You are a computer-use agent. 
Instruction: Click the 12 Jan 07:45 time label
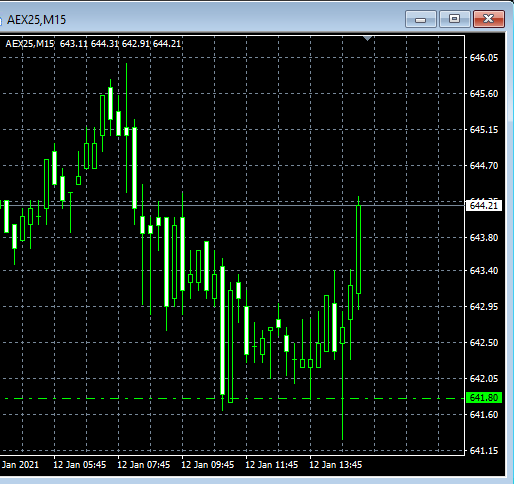tap(144, 465)
